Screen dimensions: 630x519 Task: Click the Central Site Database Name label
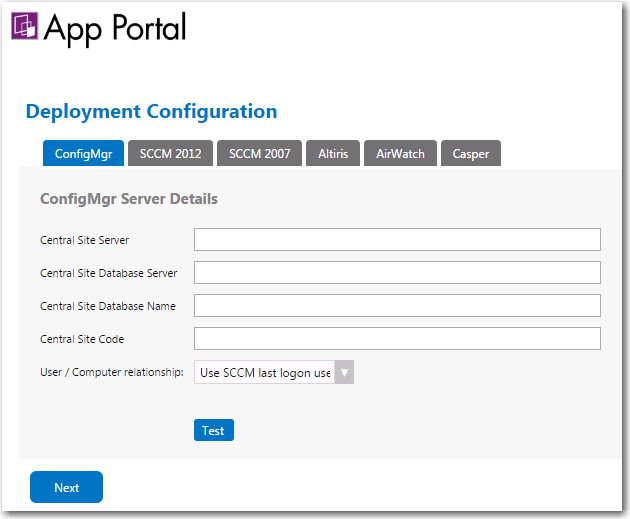[108, 306]
